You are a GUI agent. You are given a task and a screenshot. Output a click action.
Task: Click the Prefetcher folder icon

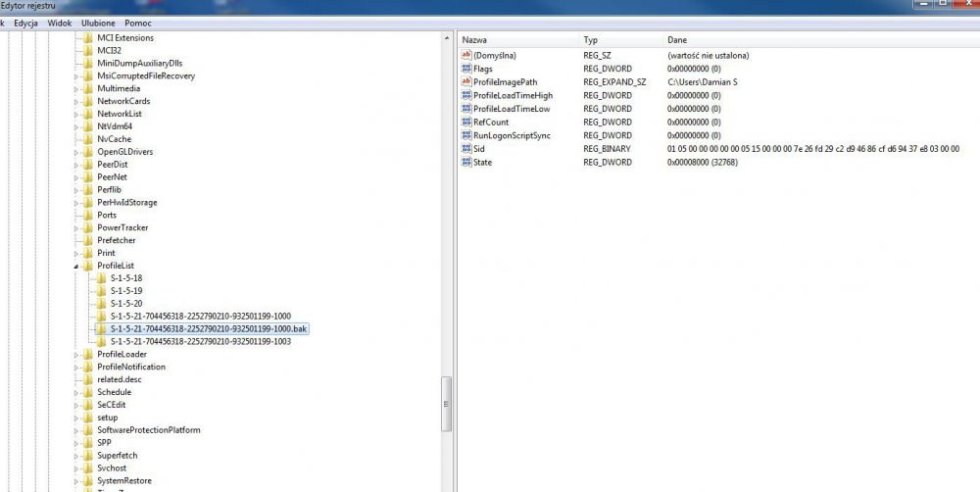coord(88,240)
